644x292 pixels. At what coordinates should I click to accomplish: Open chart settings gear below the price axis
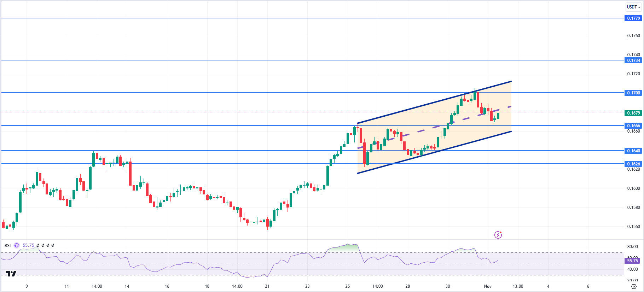[634, 286]
